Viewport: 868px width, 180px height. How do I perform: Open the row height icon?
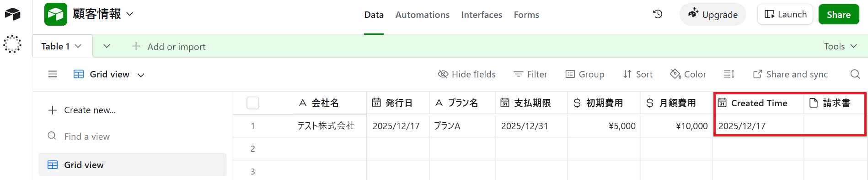click(729, 74)
